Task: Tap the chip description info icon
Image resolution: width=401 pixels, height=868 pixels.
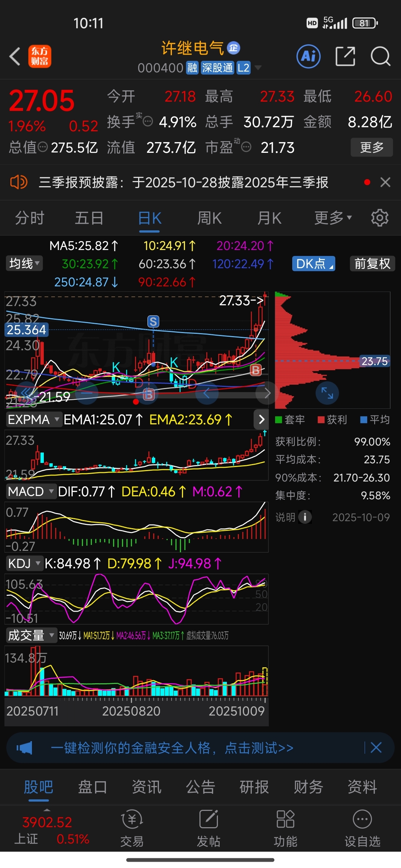Action: 305,517
